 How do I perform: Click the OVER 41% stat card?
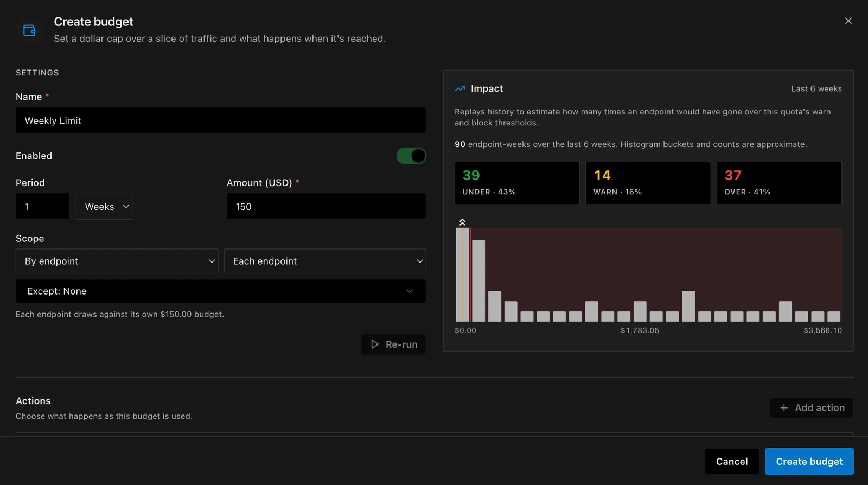pyautogui.click(x=779, y=183)
